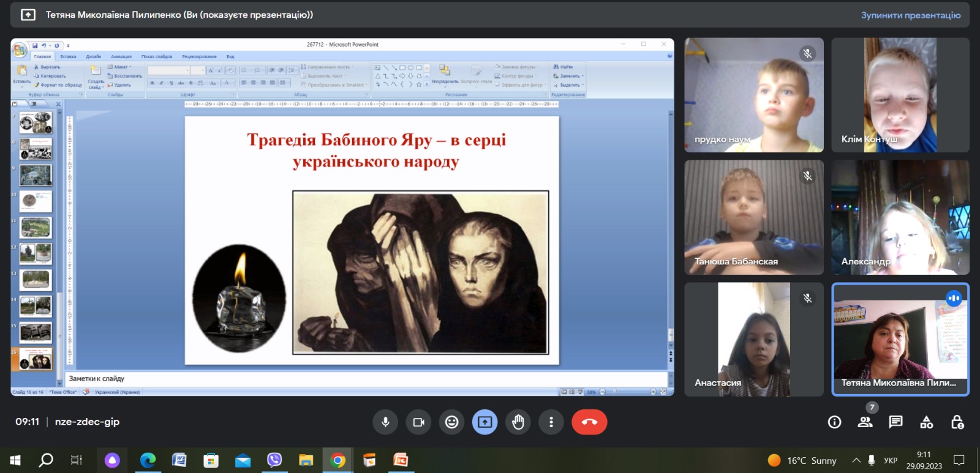The height and width of the screenshot is (473, 980).
Task: Open the chat with everyone panel
Action: coord(895,422)
